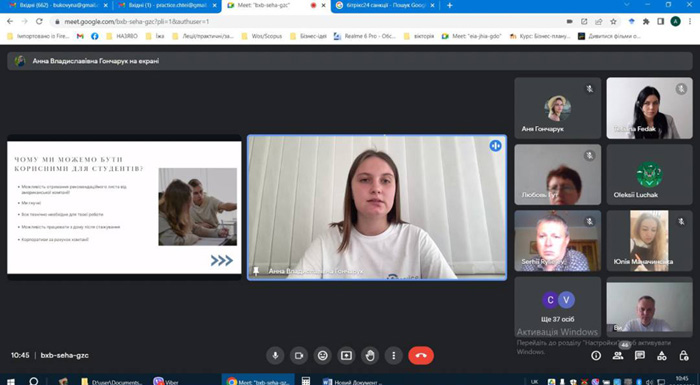The image size is (700, 385).
Task: Switch to the бітрікс24 Google search tab
Action: pos(385,5)
